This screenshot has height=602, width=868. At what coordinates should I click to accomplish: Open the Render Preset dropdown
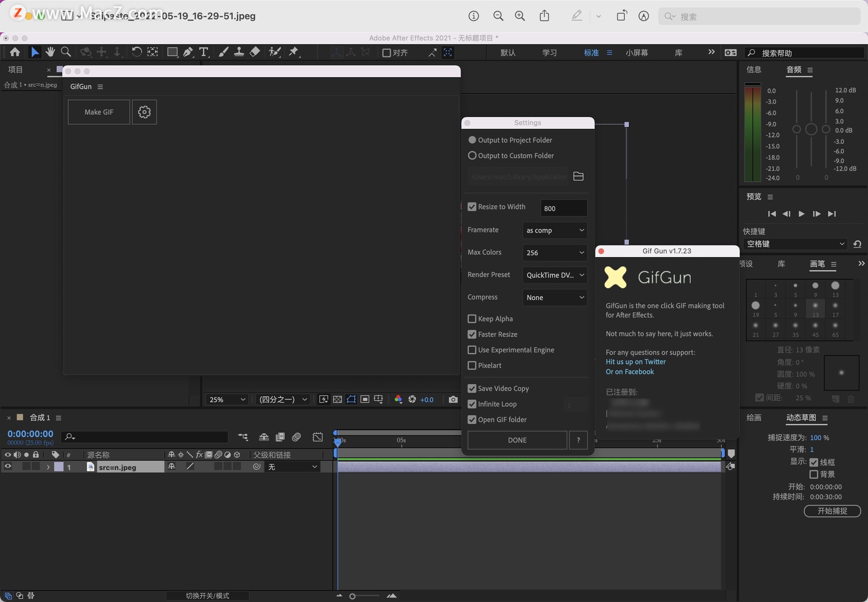click(555, 275)
